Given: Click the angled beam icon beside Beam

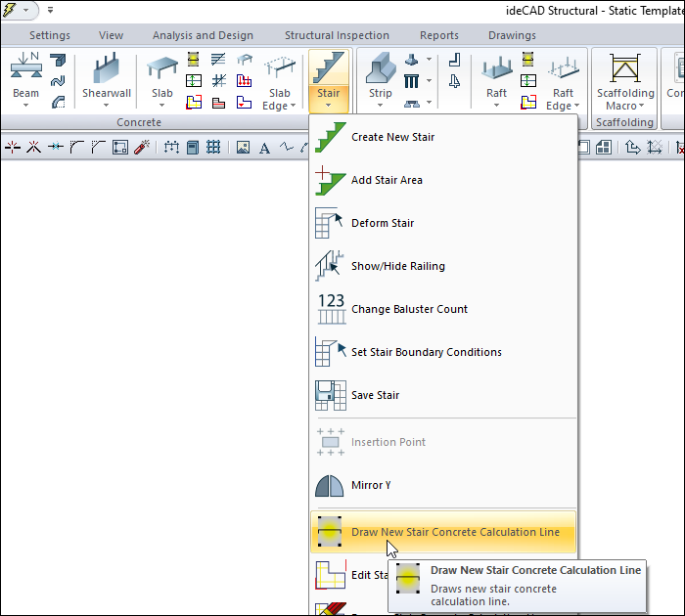Looking at the screenshot, I should point(58,60).
